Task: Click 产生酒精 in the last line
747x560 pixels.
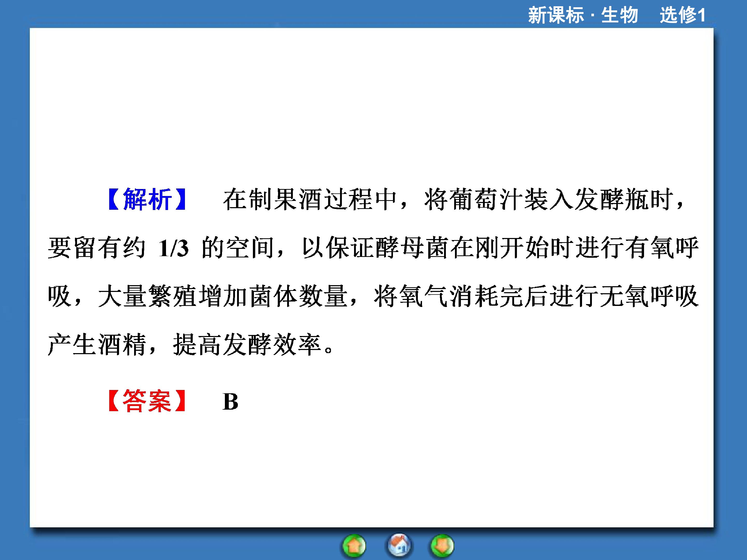Action: click(x=97, y=345)
